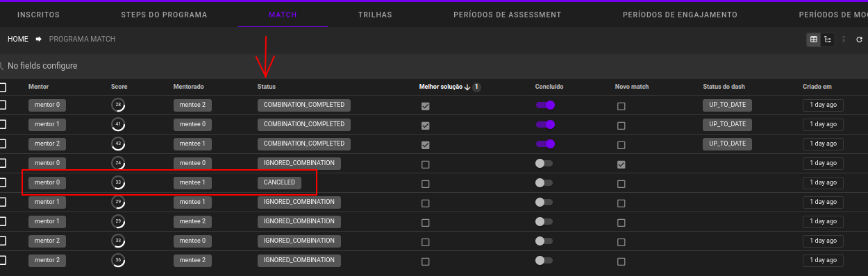Open the INSCRITOS tab
868x276 pixels.
coord(38,15)
